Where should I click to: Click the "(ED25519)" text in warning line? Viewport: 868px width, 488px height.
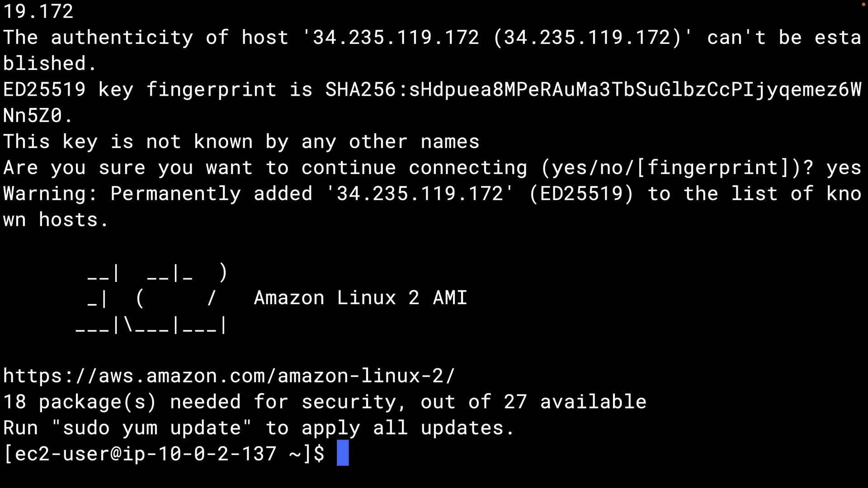(581, 194)
